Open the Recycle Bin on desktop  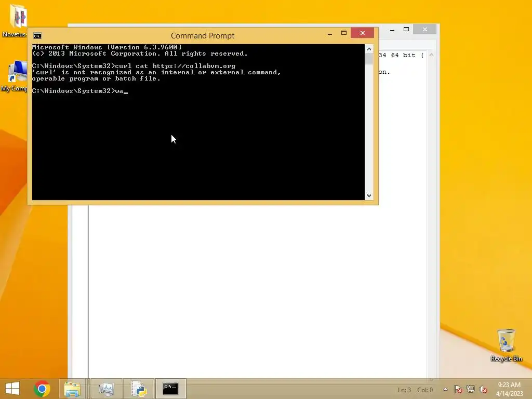tap(506, 345)
